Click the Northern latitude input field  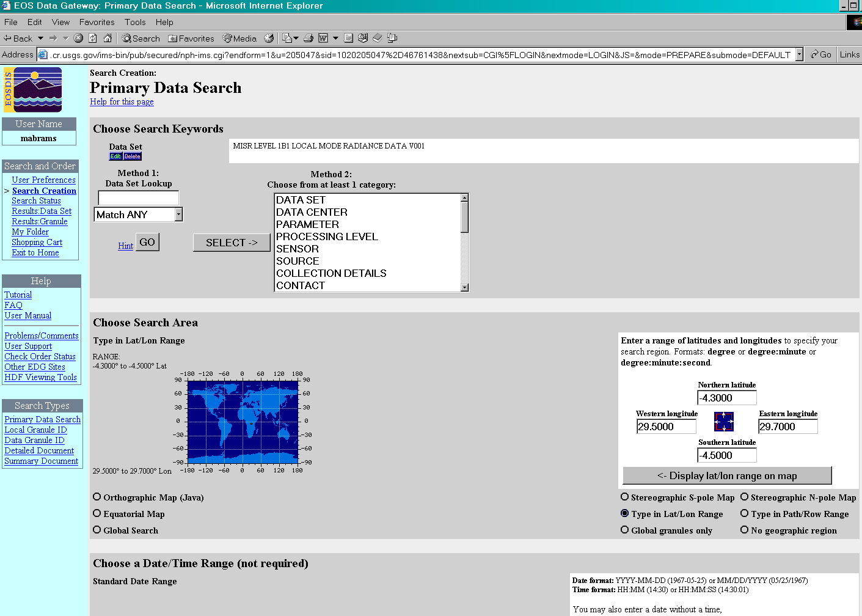[727, 398]
